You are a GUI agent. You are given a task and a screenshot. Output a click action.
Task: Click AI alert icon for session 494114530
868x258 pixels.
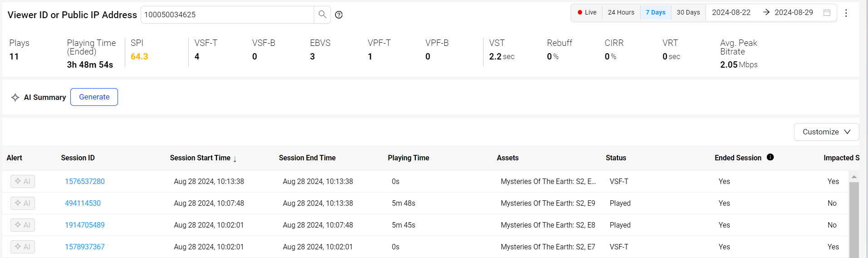coord(23,203)
